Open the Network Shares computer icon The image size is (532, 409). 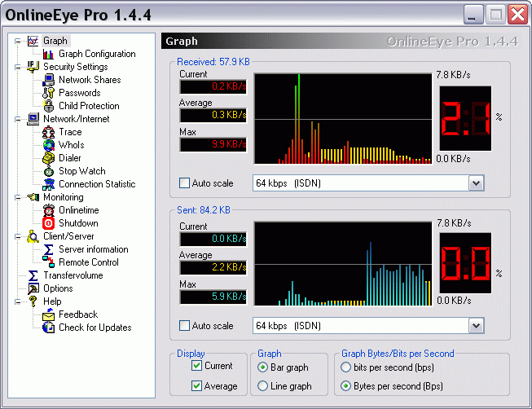click(x=49, y=80)
